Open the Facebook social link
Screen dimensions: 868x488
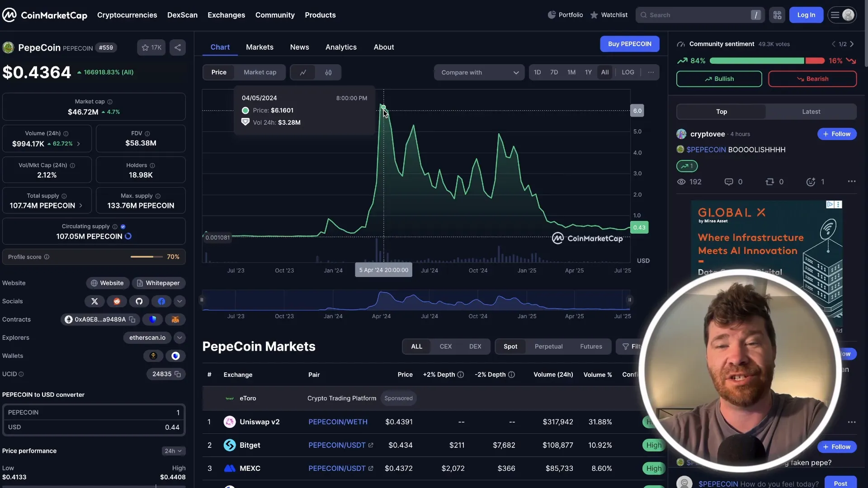pyautogui.click(x=161, y=301)
